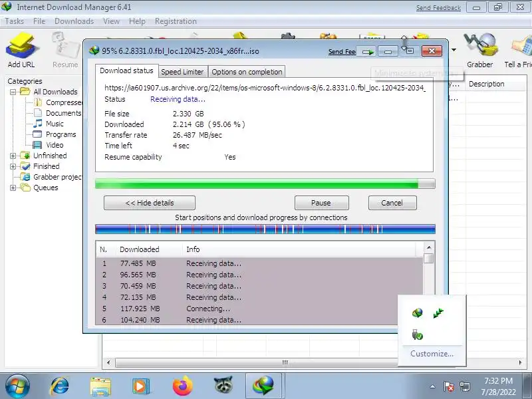Screen dimensions: 532x399
Task: Select the Music category
Action: tap(49, 124)
